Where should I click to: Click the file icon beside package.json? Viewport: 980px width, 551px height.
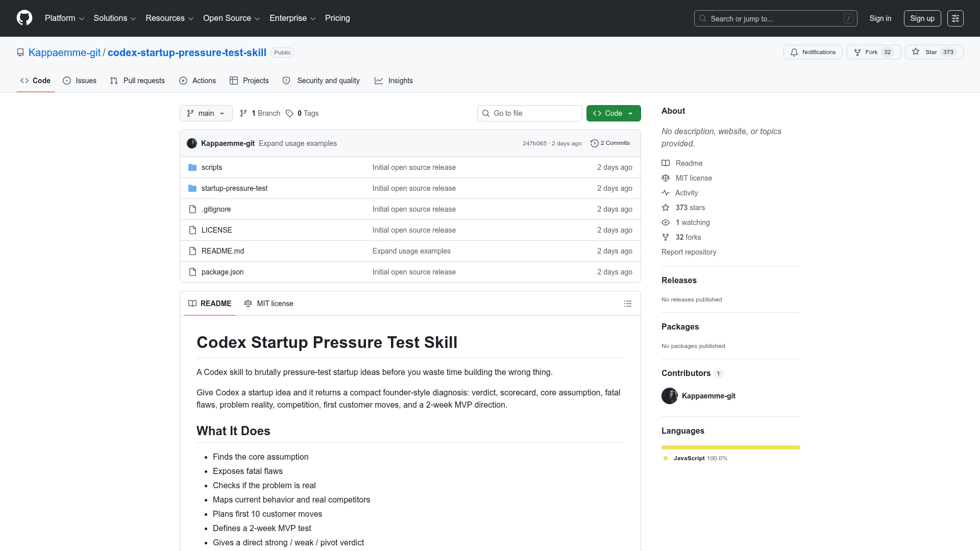click(x=192, y=272)
